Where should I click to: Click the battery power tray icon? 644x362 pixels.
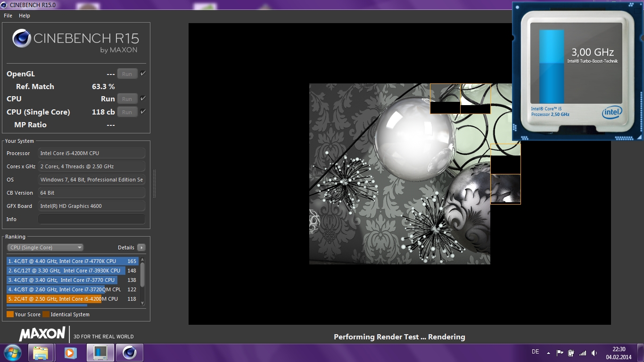[x=571, y=353]
